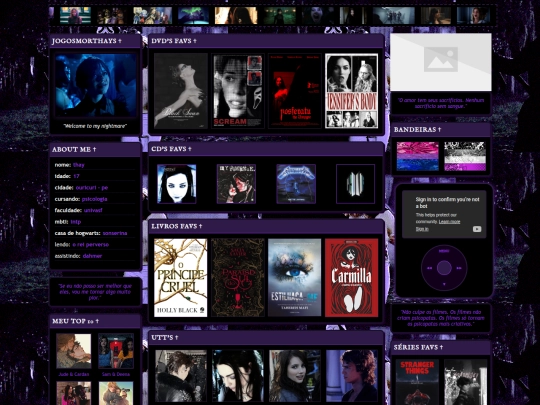Click the 'cidade: ouricuri - pe' row
Image resolution: width=540 pixels, height=405 pixels.
[x=94, y=188]
